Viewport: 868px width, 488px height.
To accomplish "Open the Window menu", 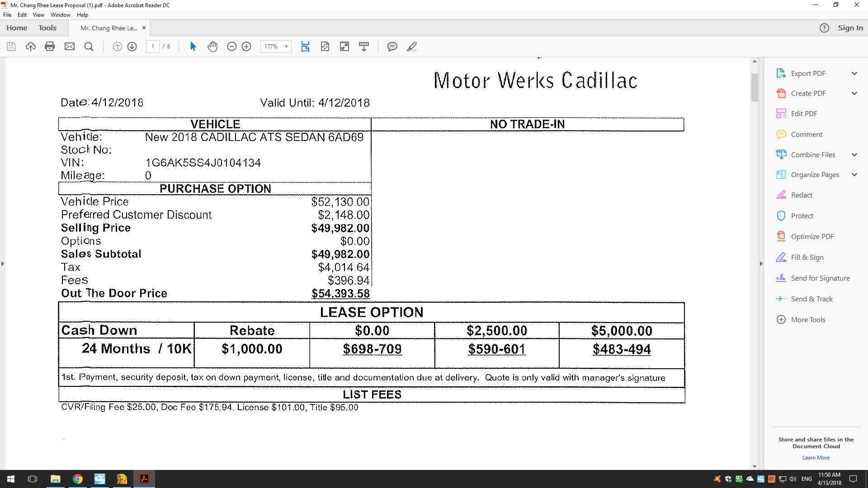I will pos(61,15).
